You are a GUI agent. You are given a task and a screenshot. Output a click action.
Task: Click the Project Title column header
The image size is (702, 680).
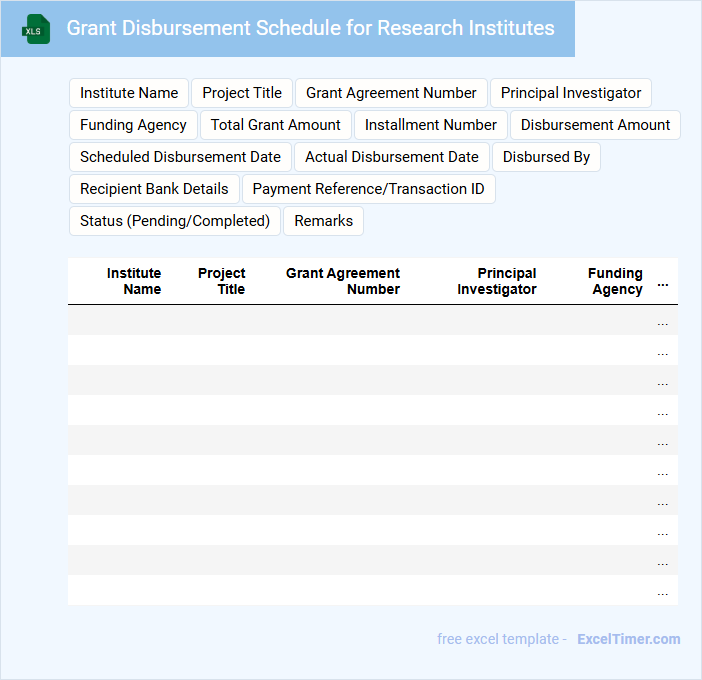tap(222, 281)
